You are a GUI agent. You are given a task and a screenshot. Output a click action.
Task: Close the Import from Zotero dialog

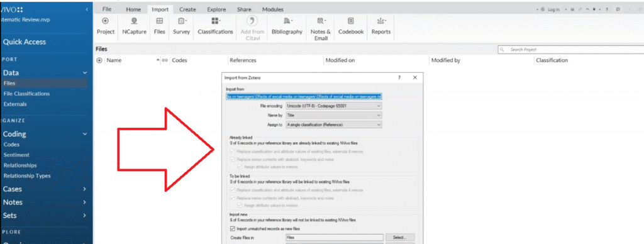[x=415, y=77]
